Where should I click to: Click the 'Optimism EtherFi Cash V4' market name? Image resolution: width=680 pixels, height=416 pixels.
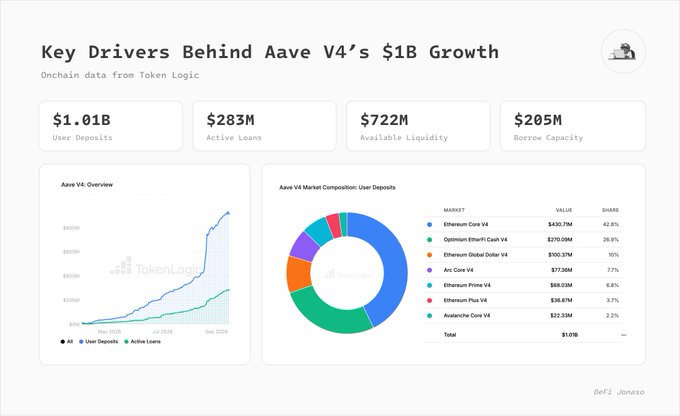[x=475, y=240]
